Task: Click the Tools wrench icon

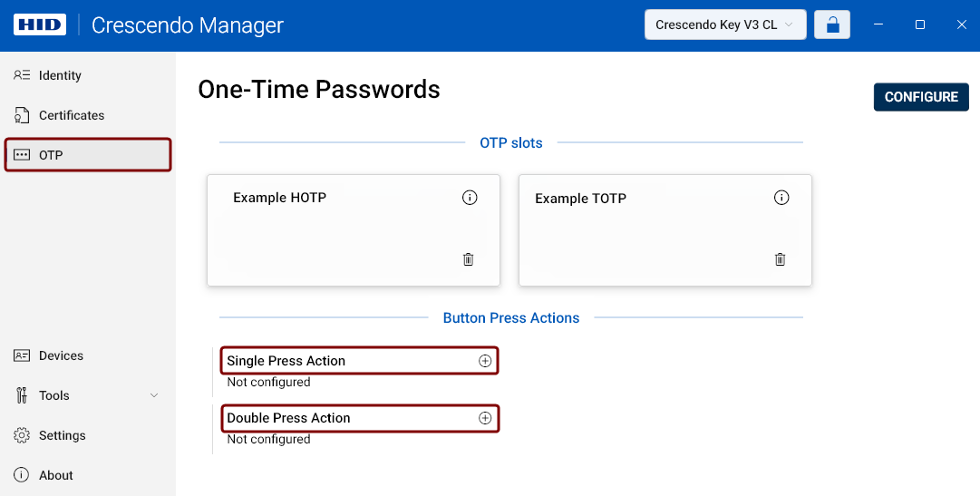Action: click(x=22, y=395)
